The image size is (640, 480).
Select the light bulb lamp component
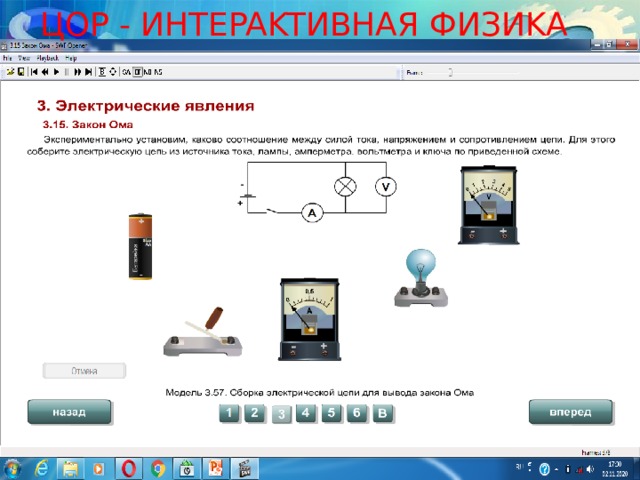point(421,278)
